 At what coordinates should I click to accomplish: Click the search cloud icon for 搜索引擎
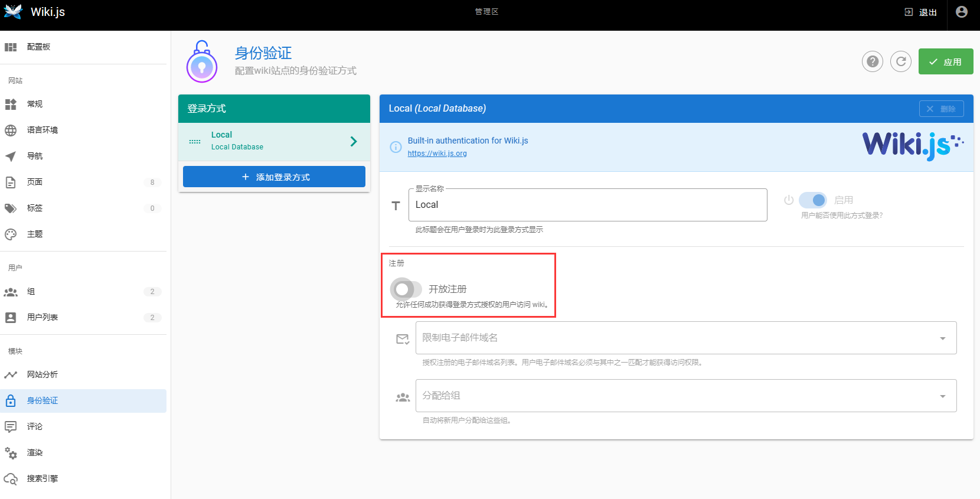tap(11, 478)
